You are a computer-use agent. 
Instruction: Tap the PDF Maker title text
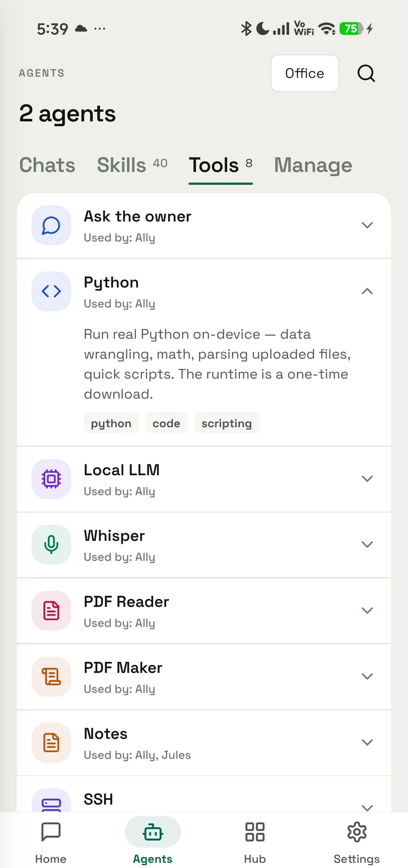(x=123, y=667)
